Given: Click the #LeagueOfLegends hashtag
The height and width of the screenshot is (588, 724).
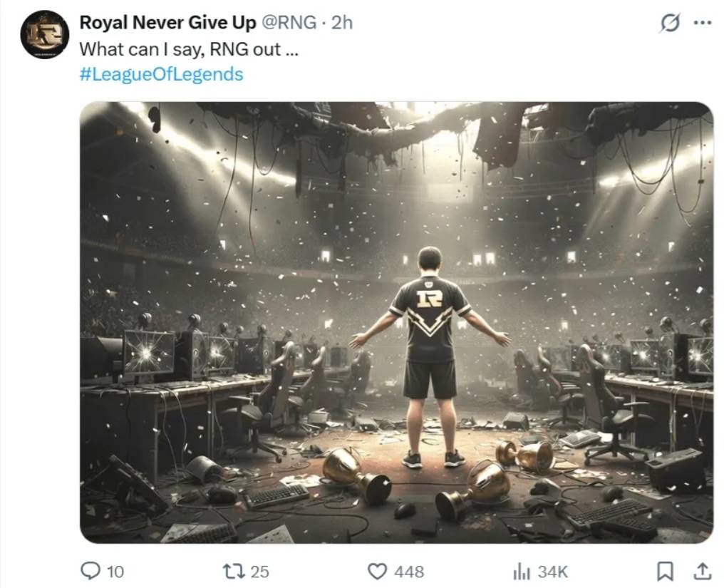Looking at the screenshot, I should (161, 74).
